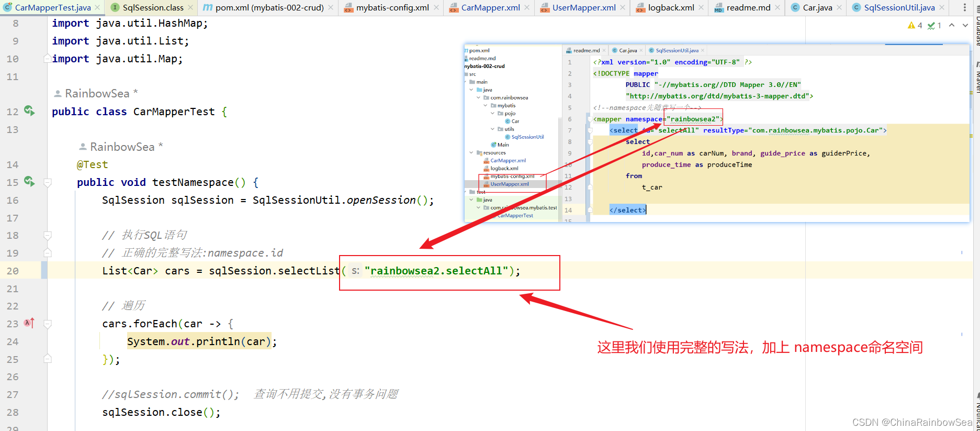
Task: Run CarMapperTest class via gutter icon
Action: 29,110
